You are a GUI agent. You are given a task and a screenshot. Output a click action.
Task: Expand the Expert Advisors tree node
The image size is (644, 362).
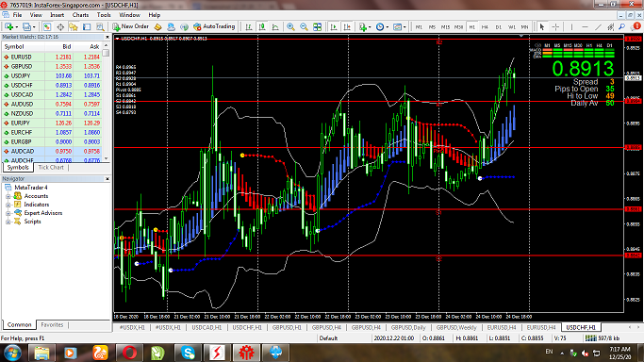tap(8, 213)
